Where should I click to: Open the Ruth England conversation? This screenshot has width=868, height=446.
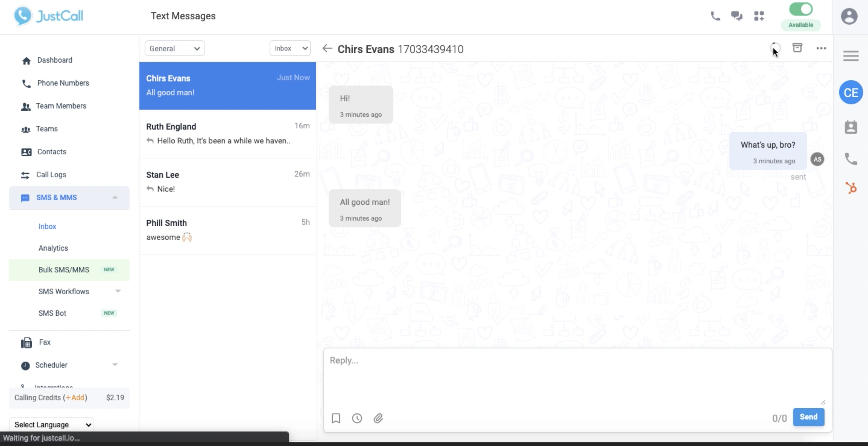click(227, 134)
